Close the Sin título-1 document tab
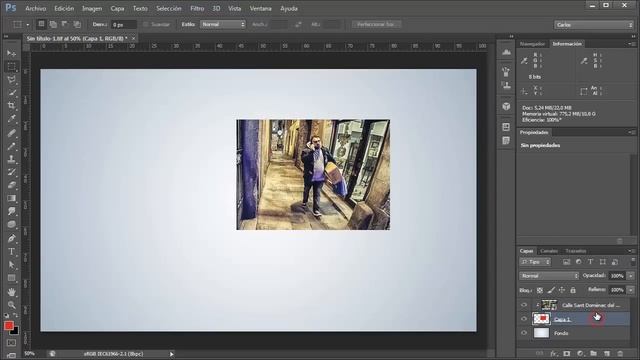Screen dimensions: 640x360 [x=133, y=38]
